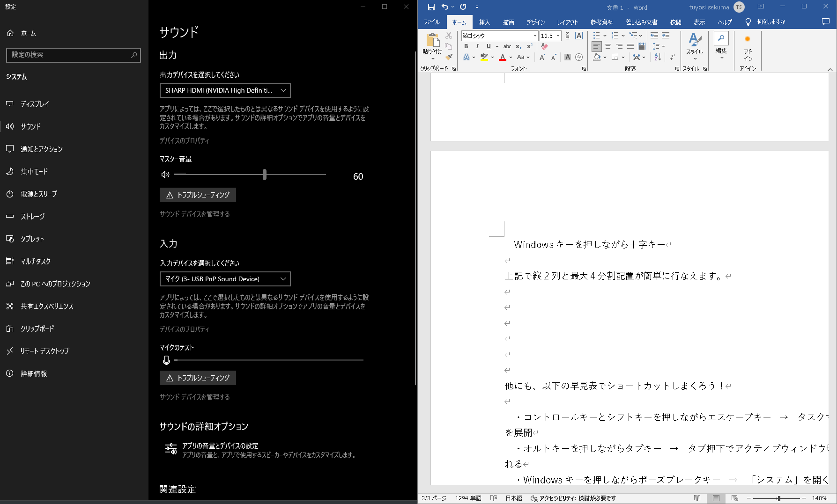The width and height of the screenshot is (837, 504).
Task: Switch to Read Mode view in status bar
Action: point(697,498)
